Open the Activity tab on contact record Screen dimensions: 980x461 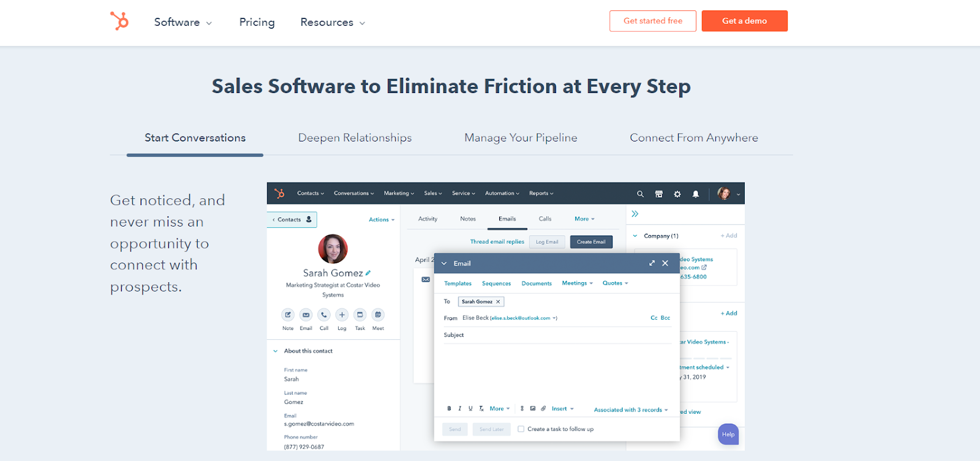coord(428,219)
